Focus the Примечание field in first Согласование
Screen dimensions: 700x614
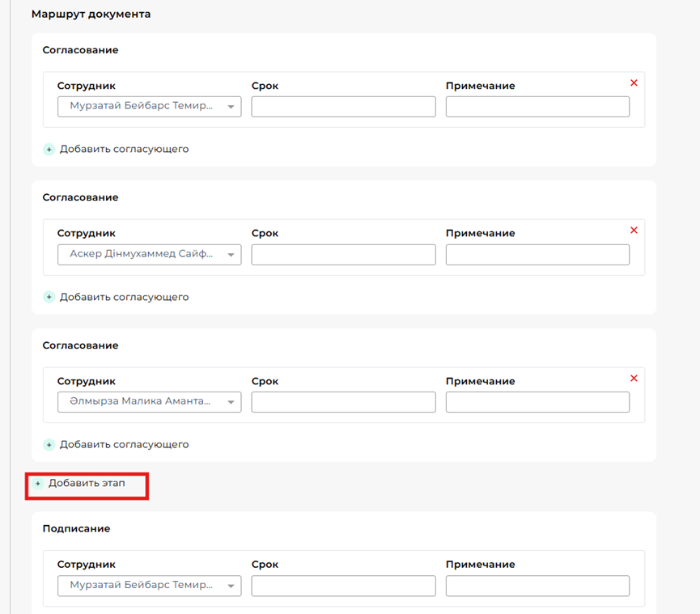point(537,107)
